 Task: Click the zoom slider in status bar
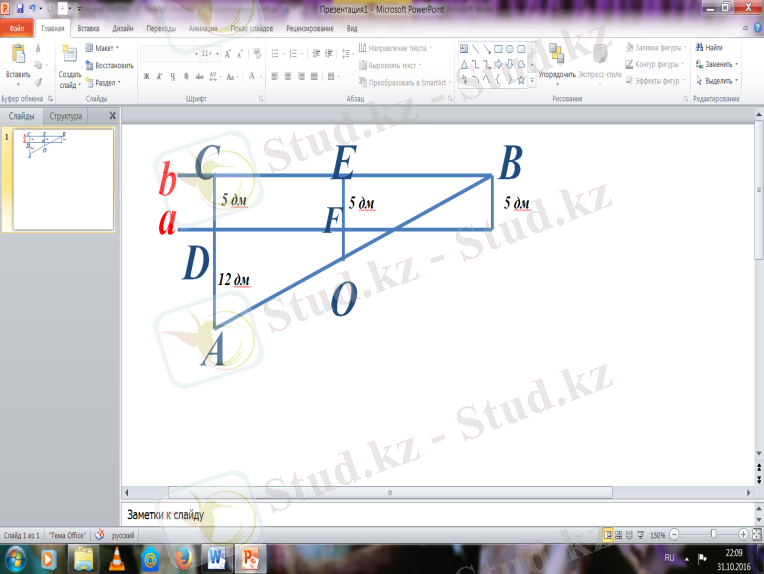coord(711,535)
